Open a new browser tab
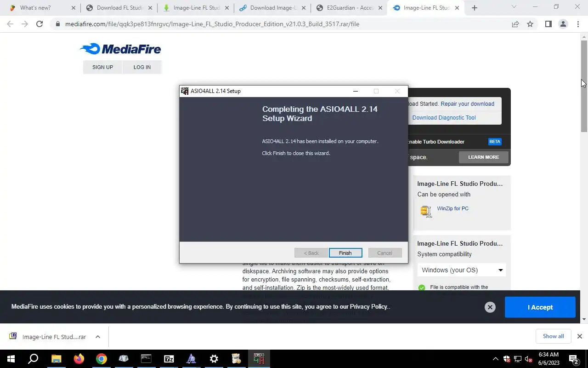The height and width of the screenshot is (368, 588). click(475, 8)
